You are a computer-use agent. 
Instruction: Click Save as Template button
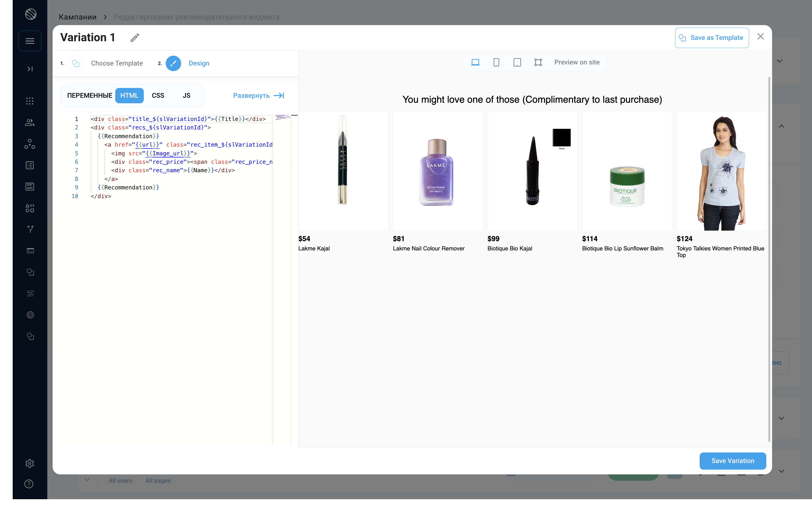point(712,38)
